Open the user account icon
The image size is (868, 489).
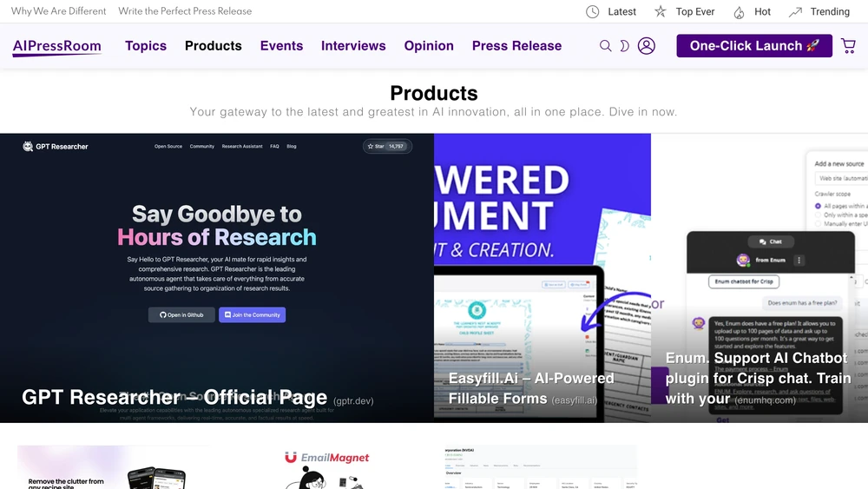click(646, 46)
